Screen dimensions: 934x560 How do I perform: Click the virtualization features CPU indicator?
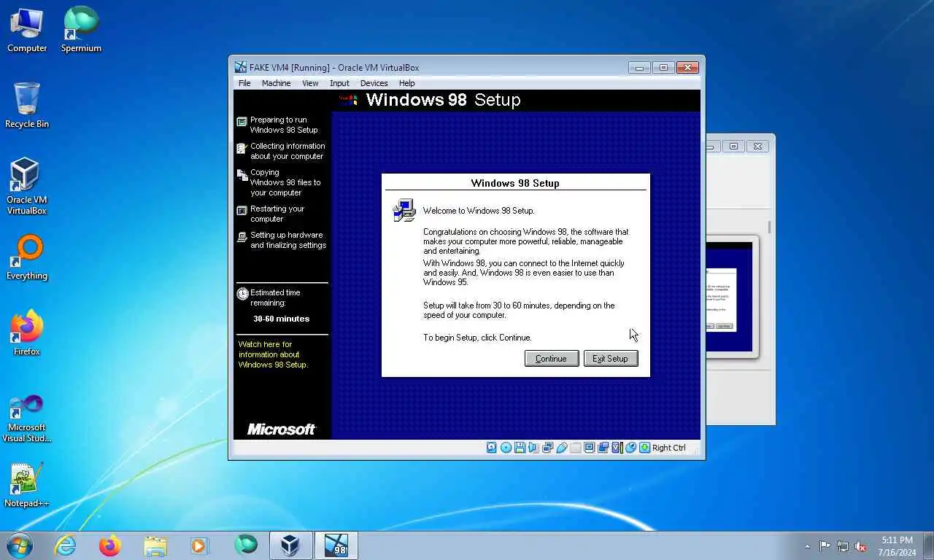pyautogui.click(x=617, y=448)
